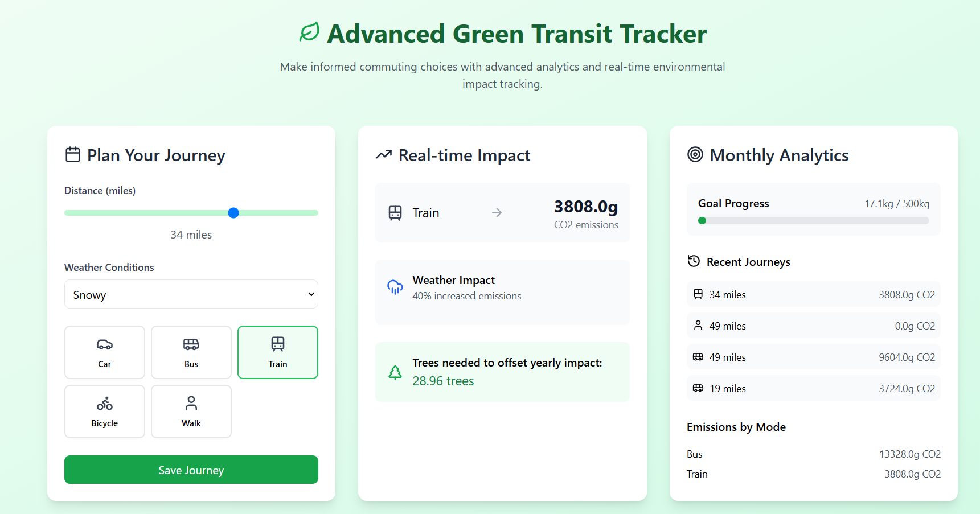Click the 19 miles recent journey entry
Image resolution: width=980 pixels, height=514 pixels.
(x=813, y=388)
